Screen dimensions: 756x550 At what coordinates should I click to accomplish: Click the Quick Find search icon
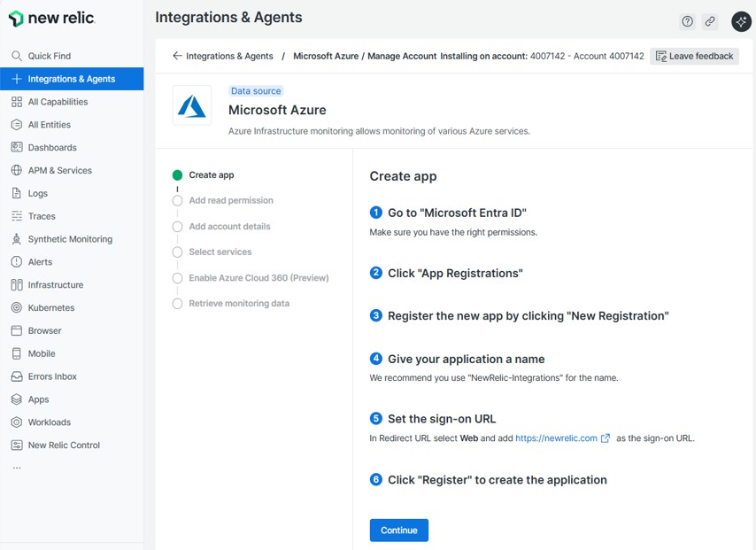tap(17, 56)
